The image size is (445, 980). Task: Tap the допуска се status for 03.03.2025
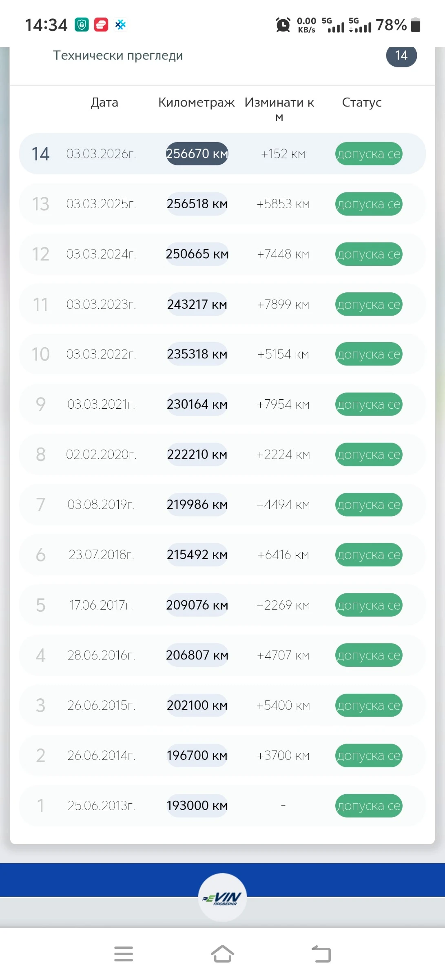click(x=369, y=204)
